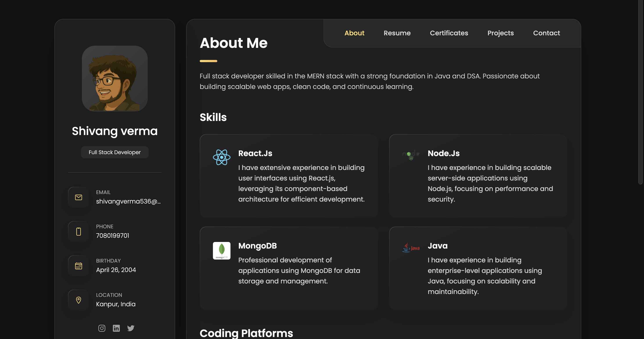Click the Coding Platforms heading

click(246, 333)
